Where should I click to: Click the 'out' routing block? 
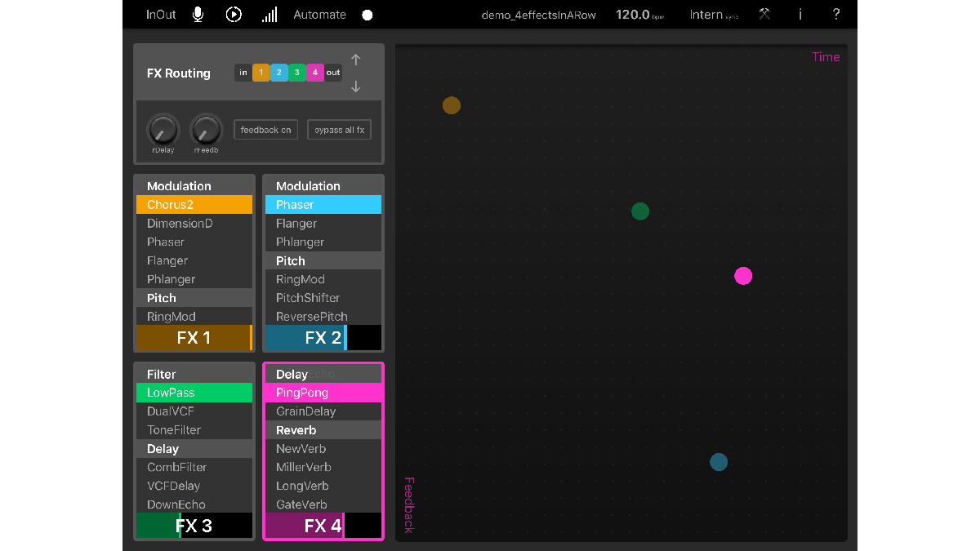tap(333, 73)
